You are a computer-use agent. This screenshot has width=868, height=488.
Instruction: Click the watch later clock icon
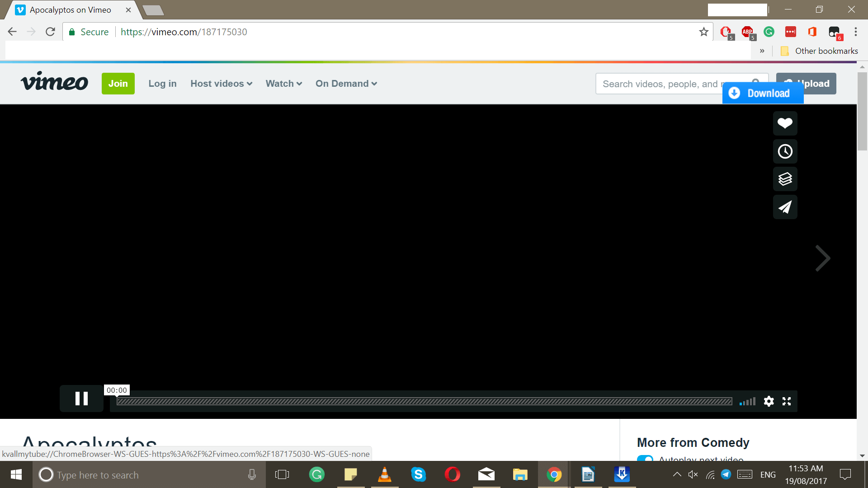click(x=785, y=151)
